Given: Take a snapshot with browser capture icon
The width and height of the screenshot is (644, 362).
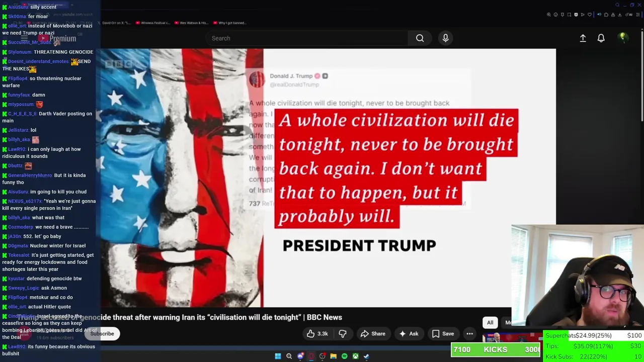Looking at the screenshot, I should (569, 15).
